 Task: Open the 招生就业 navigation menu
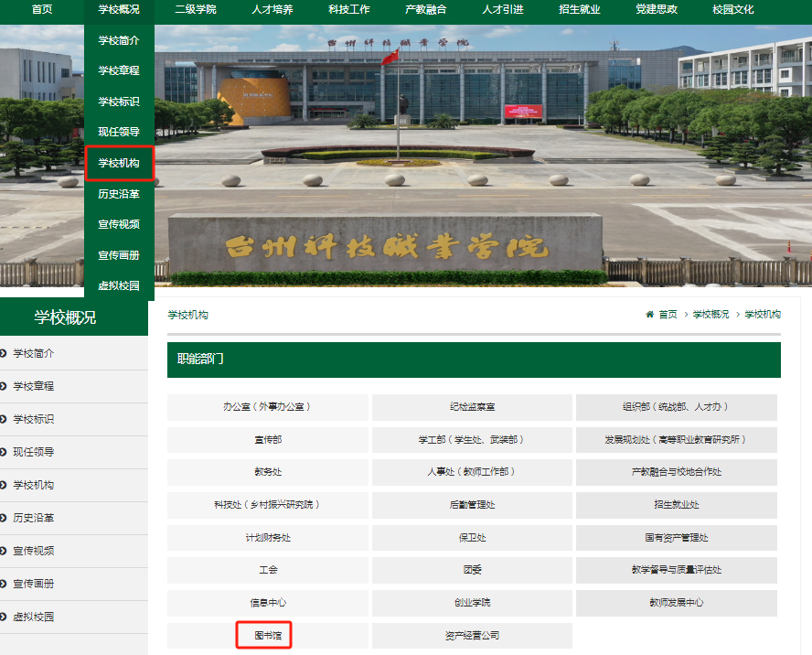tap(580, 9)
